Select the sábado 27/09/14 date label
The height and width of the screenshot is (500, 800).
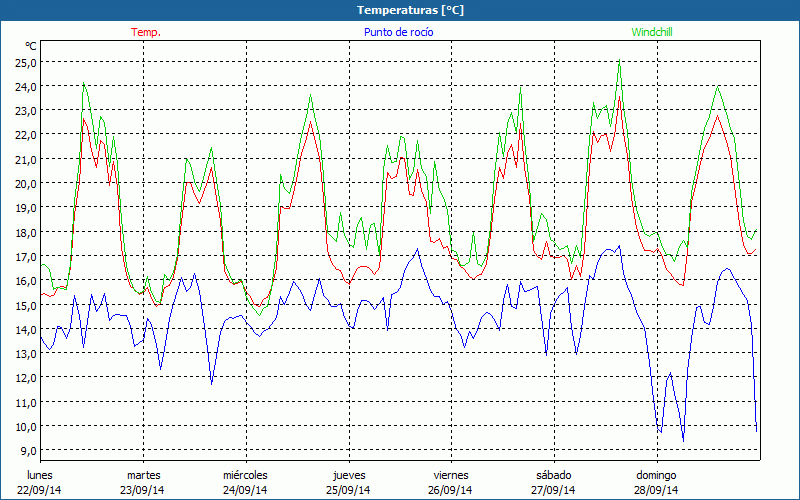click(553, 483)
